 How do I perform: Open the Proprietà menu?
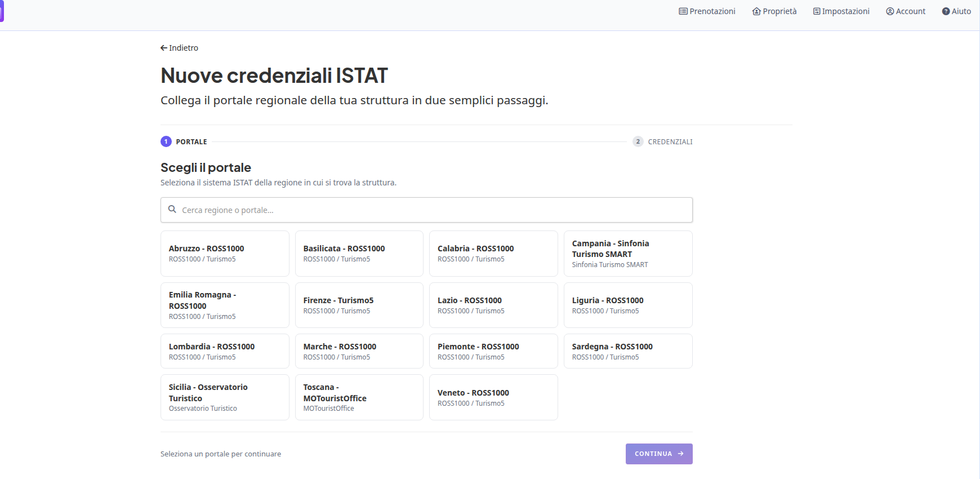click(x=774, y=11)
